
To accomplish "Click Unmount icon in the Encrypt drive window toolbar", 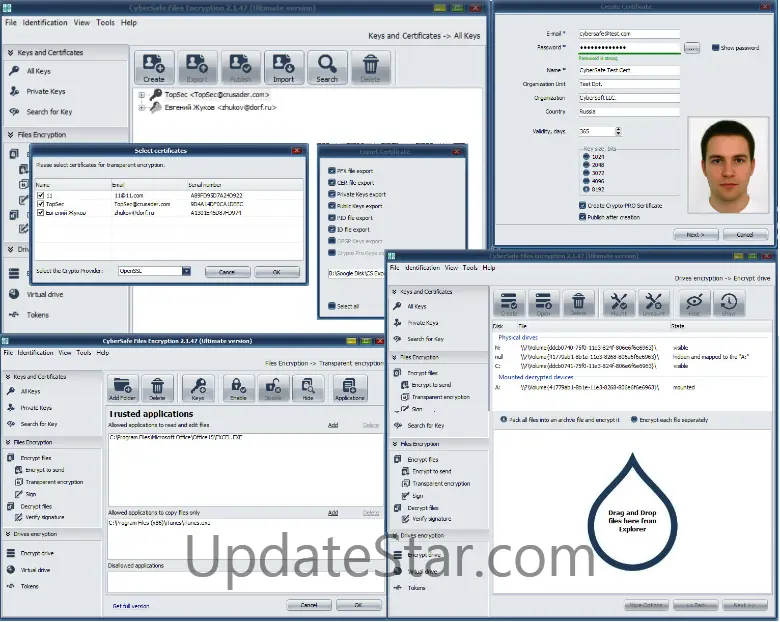I will [654, 303].
